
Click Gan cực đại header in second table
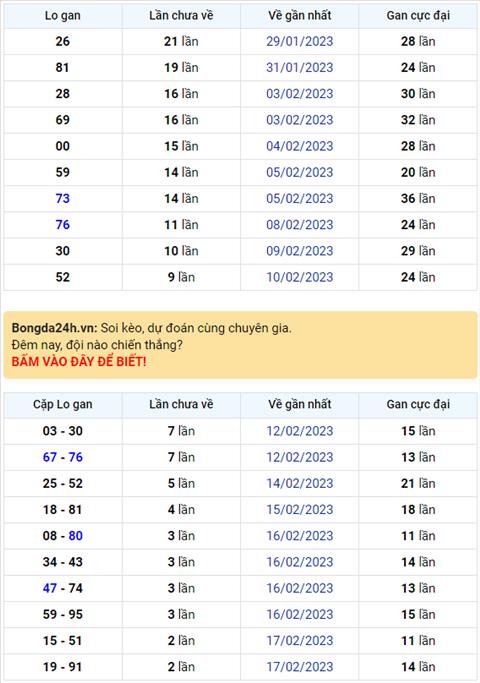pyautogui.click(x=418, y=405)
